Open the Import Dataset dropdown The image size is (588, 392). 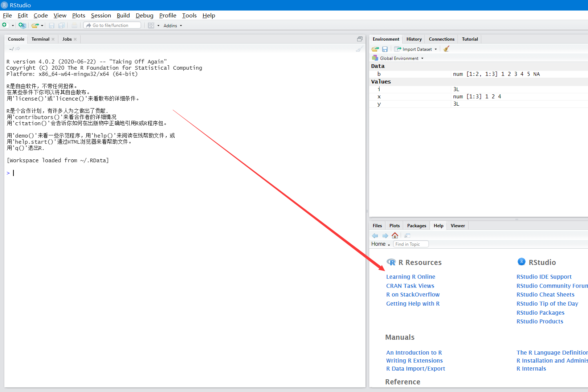click(416, 49)
